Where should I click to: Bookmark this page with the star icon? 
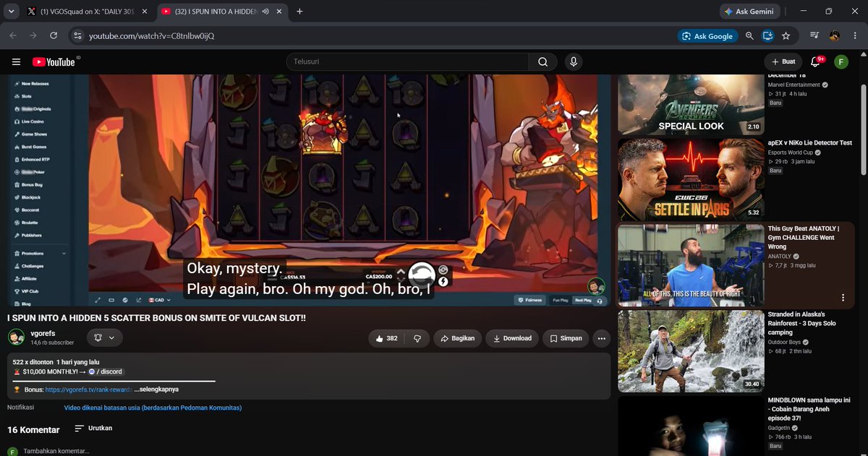click(786, 35)
